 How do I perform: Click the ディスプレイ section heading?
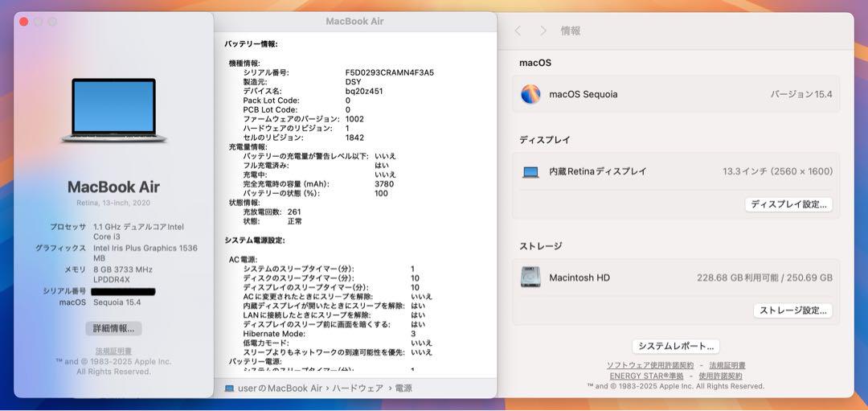pos(545,140)
